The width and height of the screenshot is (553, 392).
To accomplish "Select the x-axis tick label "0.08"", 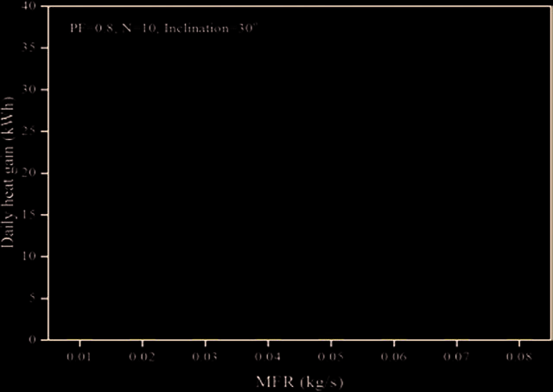I will click(519, 357).
